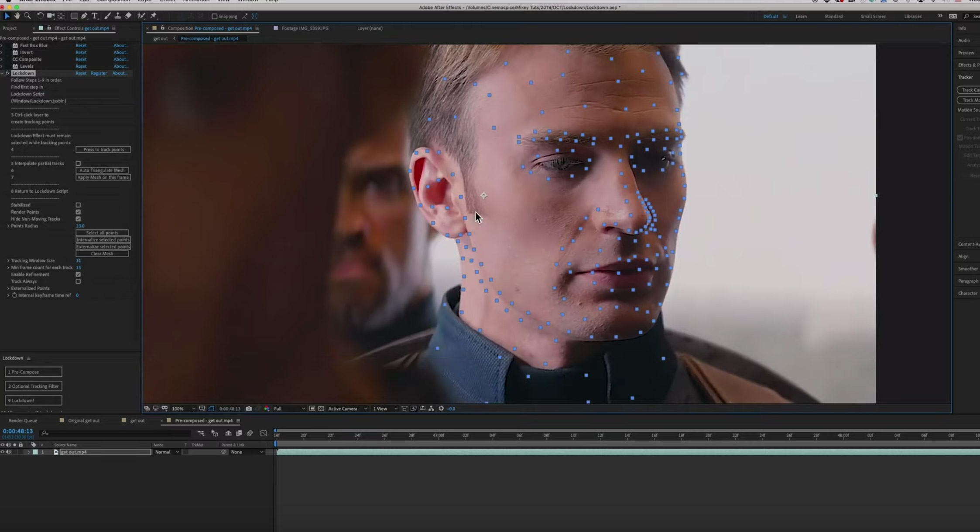Open the composition flowchart icon in viewer

point(431,409)
